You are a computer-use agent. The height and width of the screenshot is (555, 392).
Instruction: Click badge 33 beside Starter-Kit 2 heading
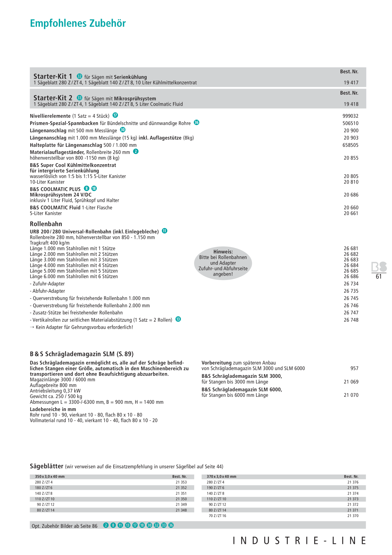pyautogui.click(x=79, y=98)
